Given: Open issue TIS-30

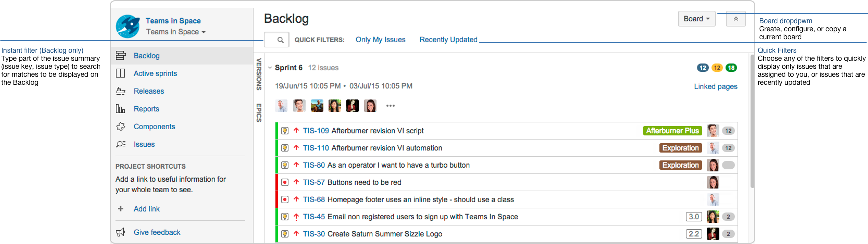Looking at the screenshot, I should click(314, 234).
